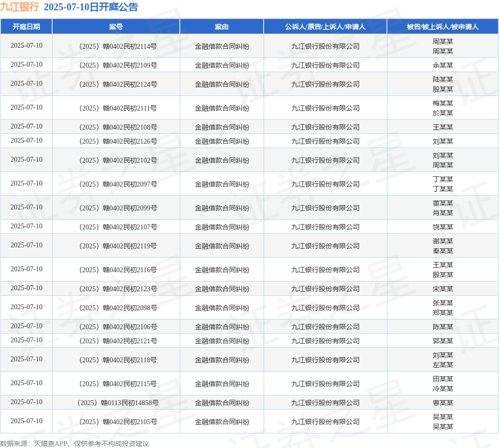Screen dimensions: 499x448
Task: Click the 2025-07-10日开庭公告 heading
Action: coord(91,7)
